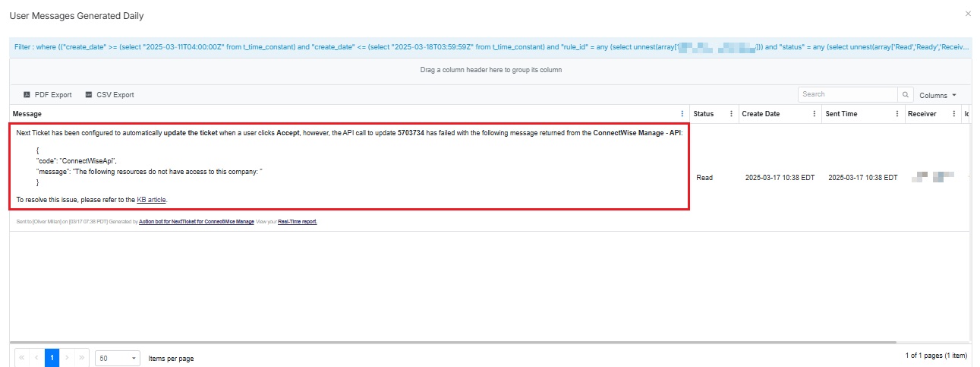Open the Status column kebab menu
The height and width of the screenshot is (367, 980).
tap(731, 114)
